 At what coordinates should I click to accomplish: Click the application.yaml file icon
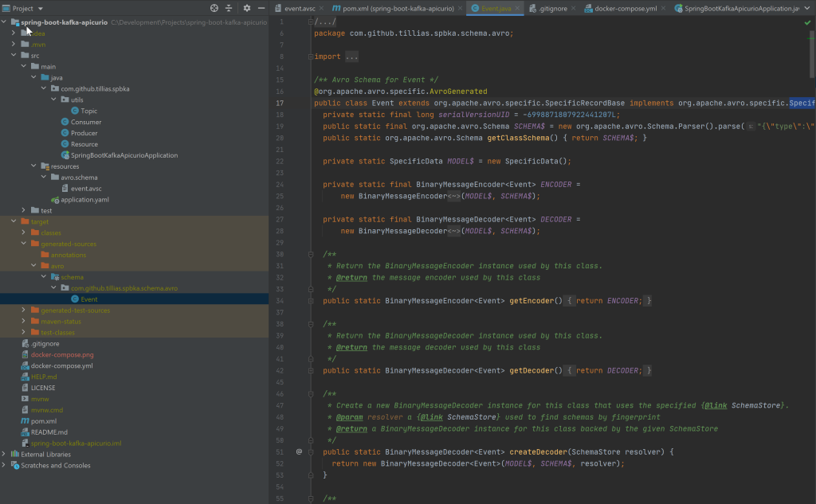(53, 200)
